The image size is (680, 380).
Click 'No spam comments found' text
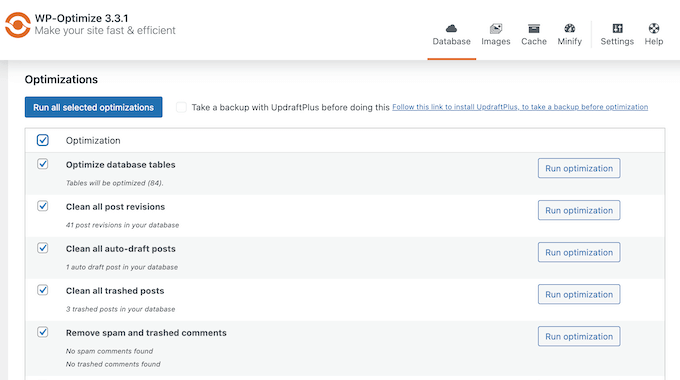tap(109, 351)
